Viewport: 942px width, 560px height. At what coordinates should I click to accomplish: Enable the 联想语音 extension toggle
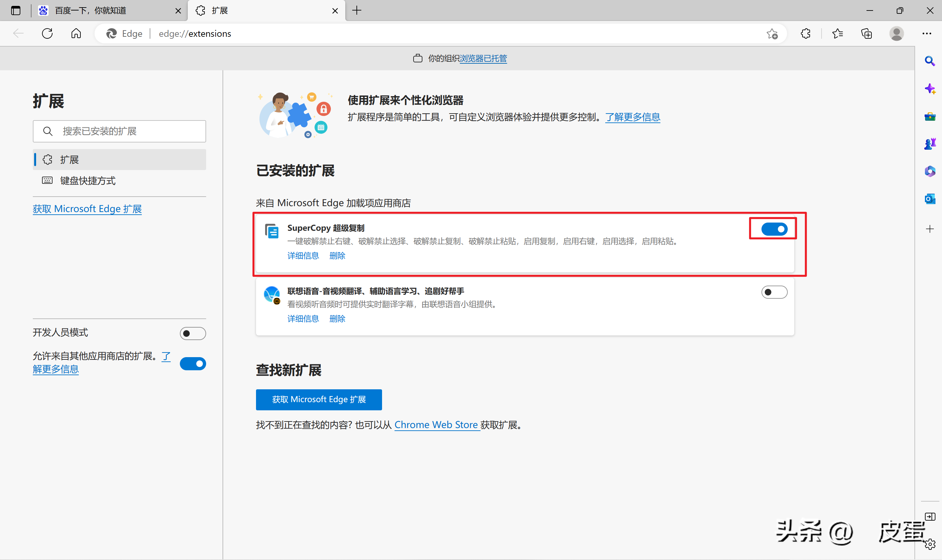tap(774, 292)
